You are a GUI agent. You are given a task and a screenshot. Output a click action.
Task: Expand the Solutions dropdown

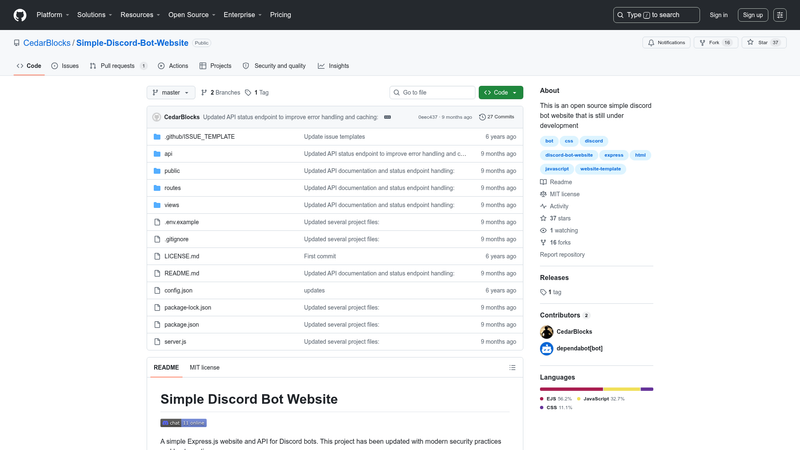pos(94,15)
